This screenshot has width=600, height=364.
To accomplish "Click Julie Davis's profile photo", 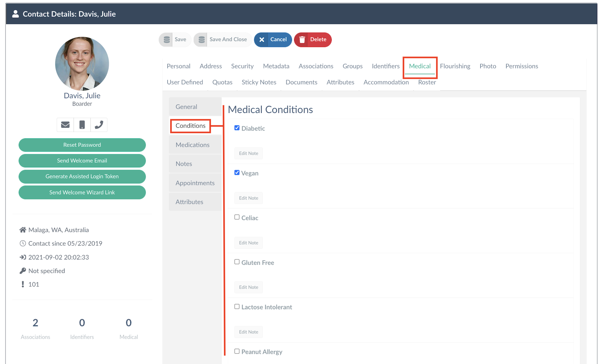I will click(82, 64).
